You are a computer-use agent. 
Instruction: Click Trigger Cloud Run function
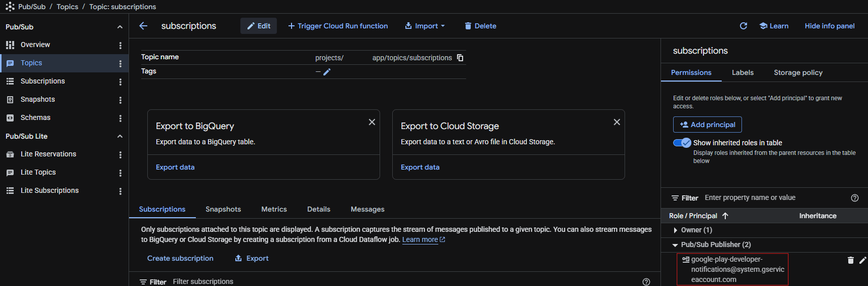click(338, 26)
